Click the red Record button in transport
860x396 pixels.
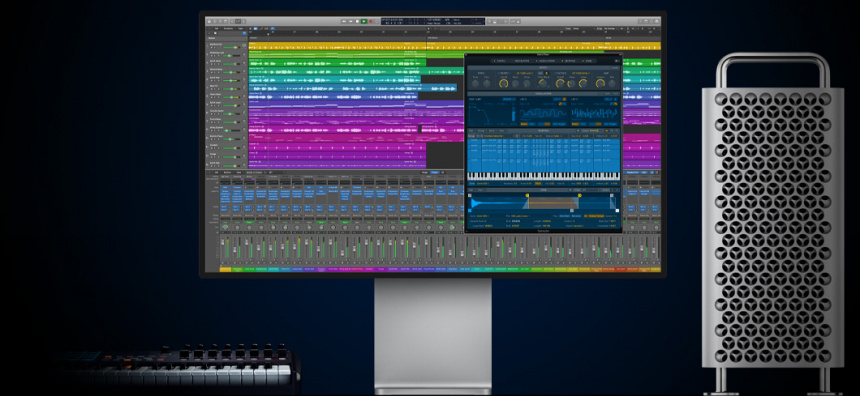[371, 21]
